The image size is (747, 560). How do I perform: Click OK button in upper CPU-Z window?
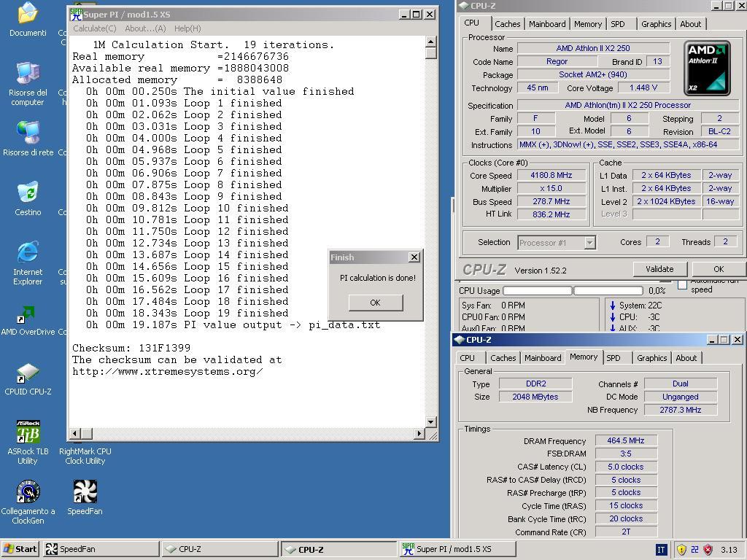[719, 269]
